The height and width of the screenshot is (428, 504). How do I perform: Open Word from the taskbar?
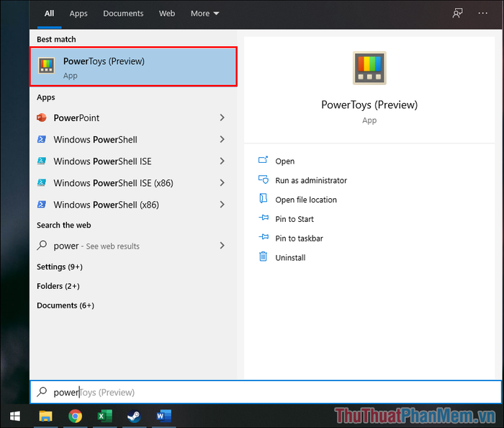[x=164, y=416]
